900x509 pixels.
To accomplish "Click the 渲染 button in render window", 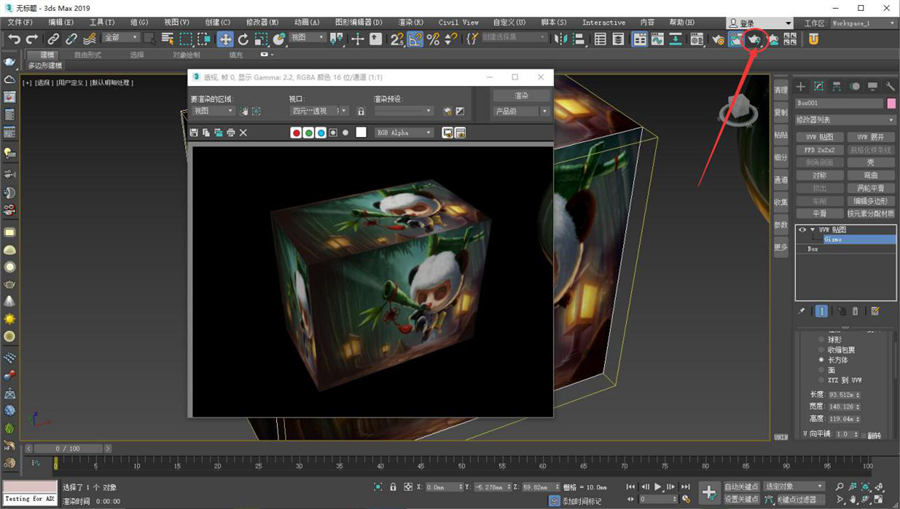I will pos(521,95).
